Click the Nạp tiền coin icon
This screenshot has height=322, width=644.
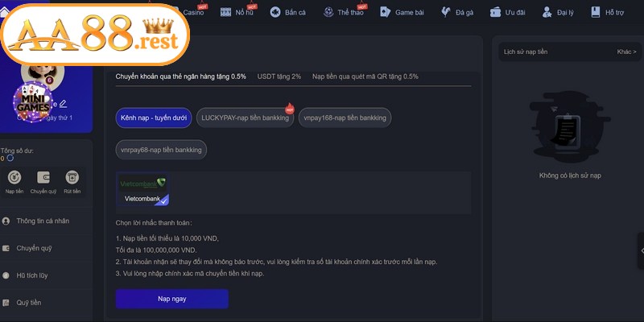14,177
